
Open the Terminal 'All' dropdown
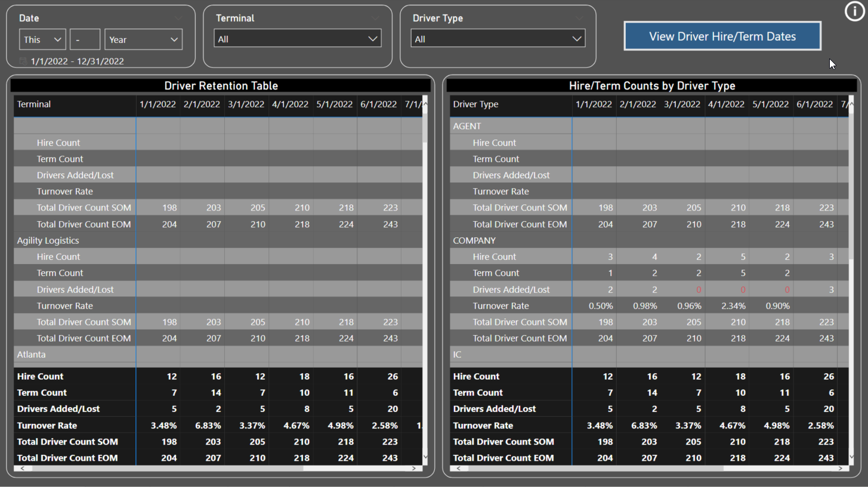(297, 39)
